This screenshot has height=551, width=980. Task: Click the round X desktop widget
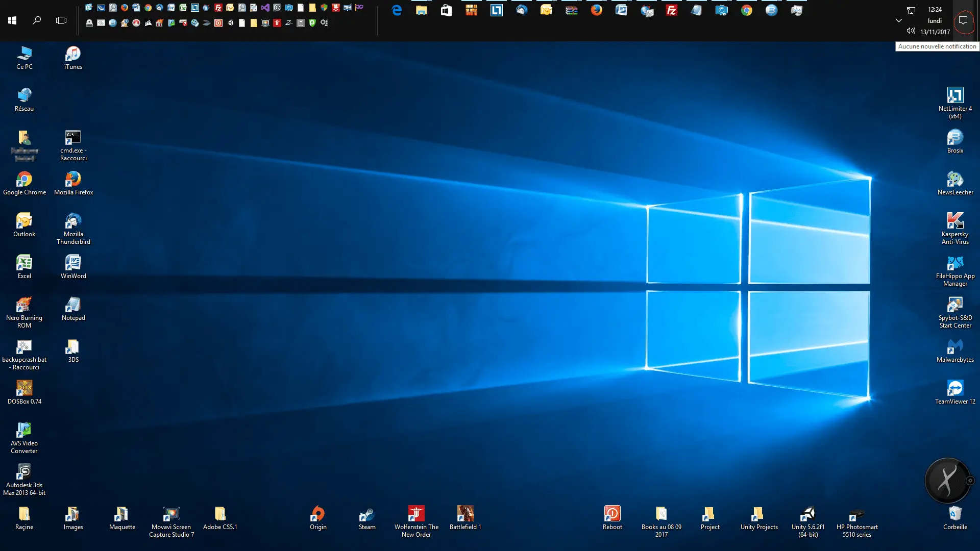point(948,480)
